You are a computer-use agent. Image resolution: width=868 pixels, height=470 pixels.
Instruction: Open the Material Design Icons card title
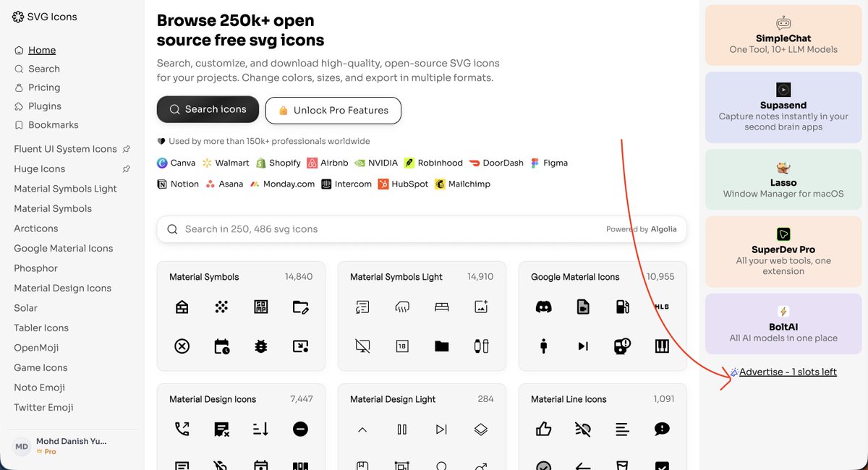pos(213,399)
